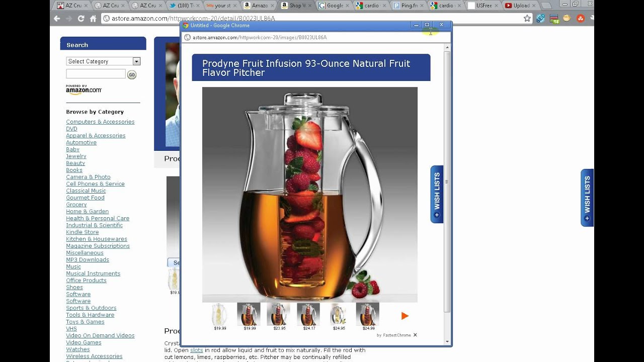Reload the page with the refresh icon
The image size is (644, 362).
point(81,19)
